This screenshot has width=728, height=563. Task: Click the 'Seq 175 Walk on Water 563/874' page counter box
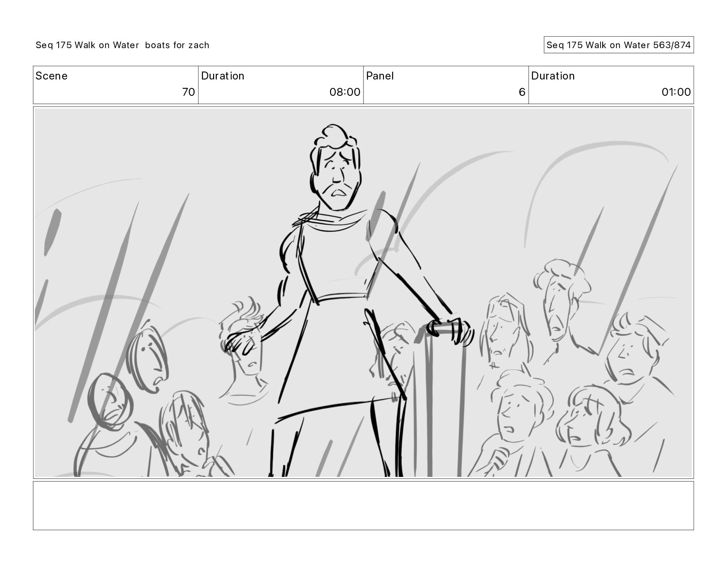coord(619,45)
